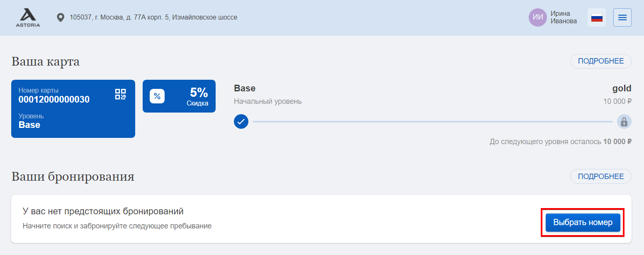Click the Astoria logo
This screenshot has width=644, height=255.
[28, 17]
